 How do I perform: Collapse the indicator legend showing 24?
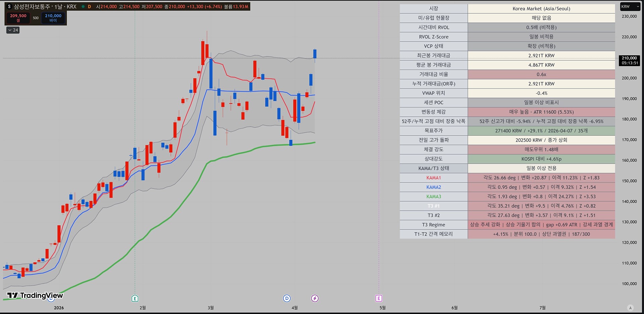pos(13,30)
